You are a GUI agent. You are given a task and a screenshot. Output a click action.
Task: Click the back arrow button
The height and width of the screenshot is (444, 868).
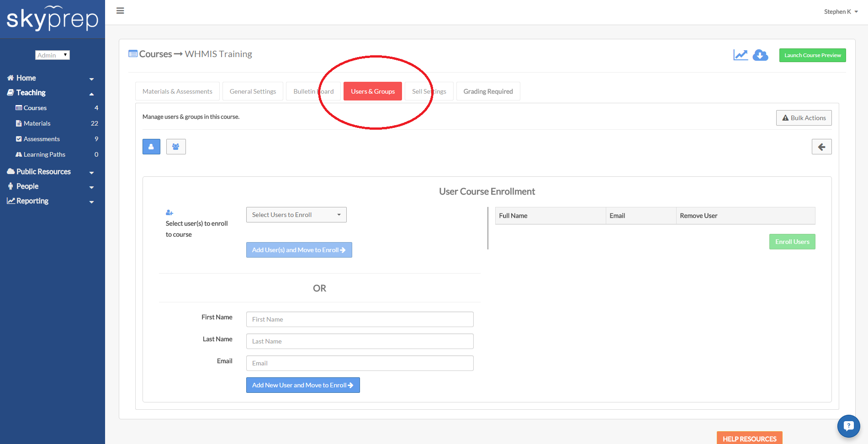pyautogui.click(x=821, y=147)
